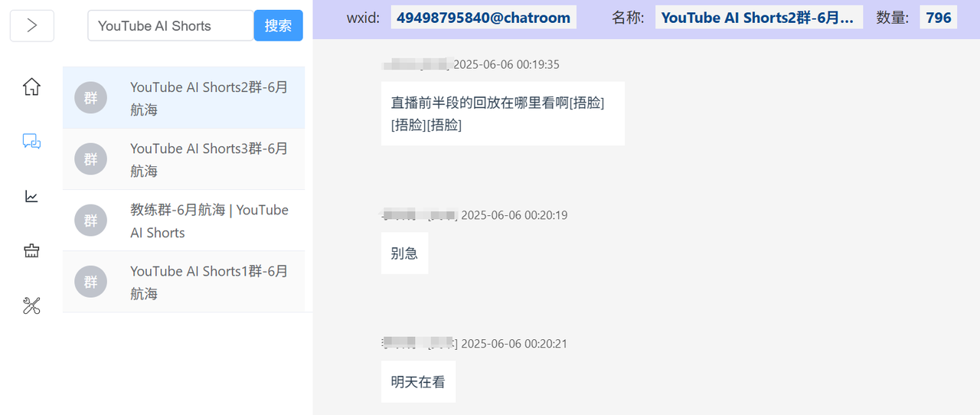Click the group name value in the header
Viewport: 980px width, 415px height.
pos(759,18)
